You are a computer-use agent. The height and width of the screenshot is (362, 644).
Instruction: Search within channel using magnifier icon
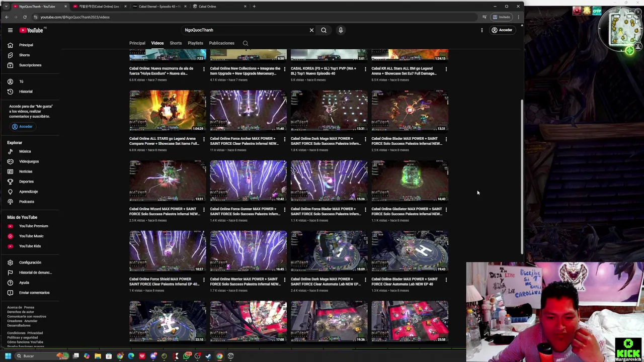coord(246,43)
